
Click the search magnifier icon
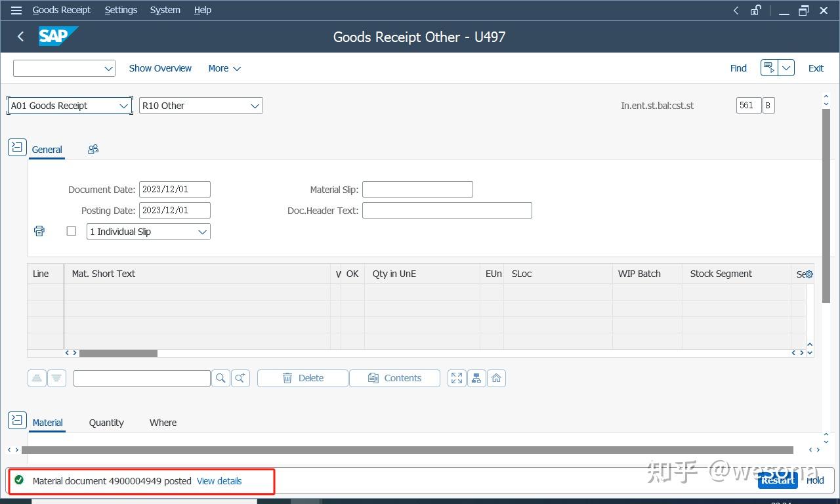pos(220,378)
